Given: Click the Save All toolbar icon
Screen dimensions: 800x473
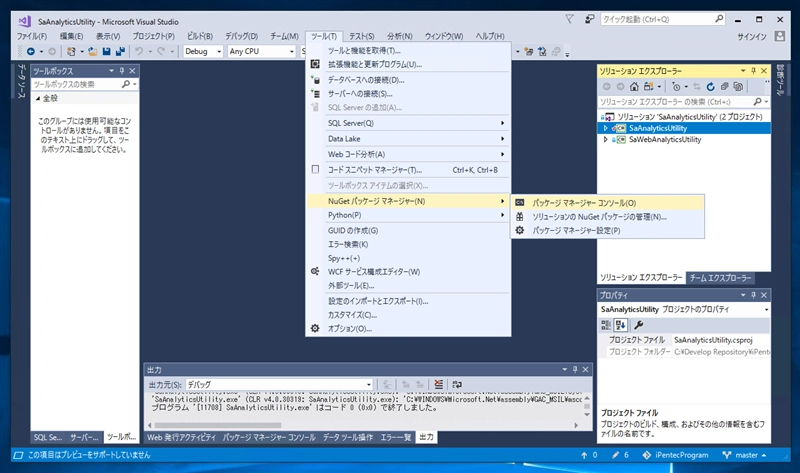Looking at the screenshot, I should (120, 51).
